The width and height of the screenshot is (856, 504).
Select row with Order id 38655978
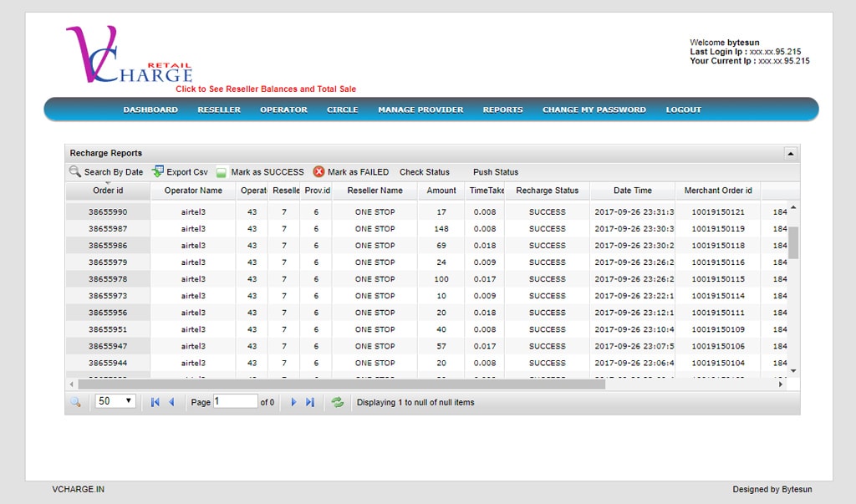[x=425, y=279]
